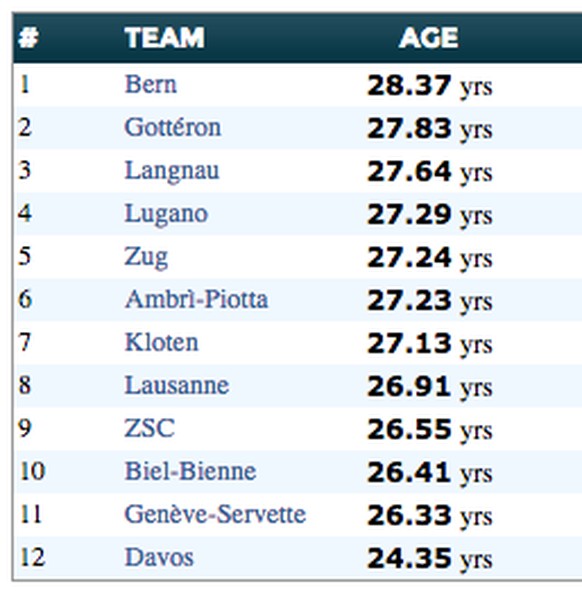Open the Genève-Servette team link
582x593 pixels.
tap(215, 514)
